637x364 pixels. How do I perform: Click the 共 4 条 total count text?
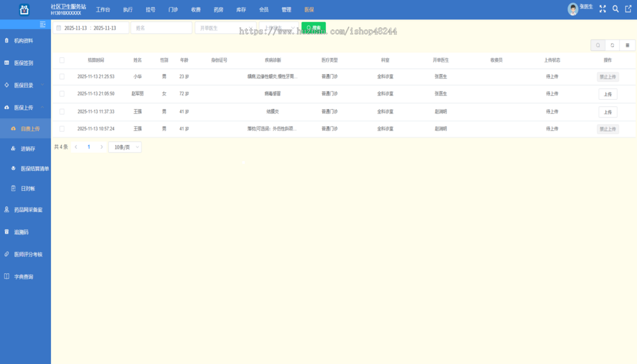point(61,147)
